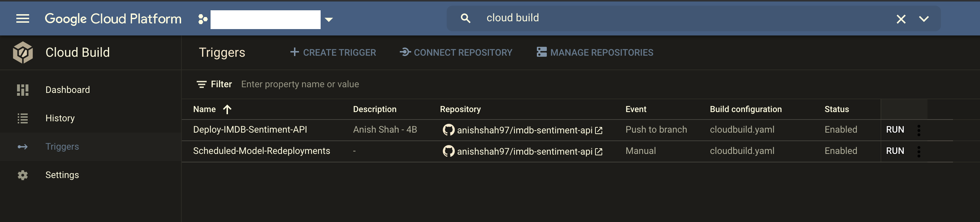Select Triggers in the sidebar

point(62,147)
